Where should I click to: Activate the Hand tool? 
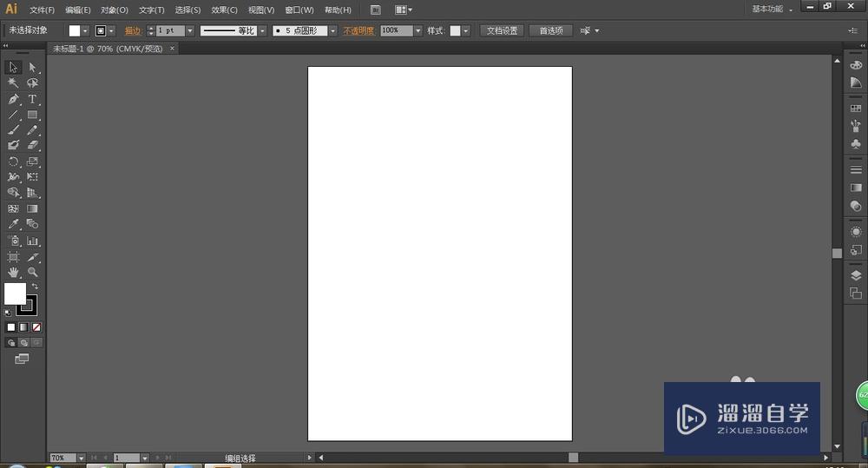[13, 273]
